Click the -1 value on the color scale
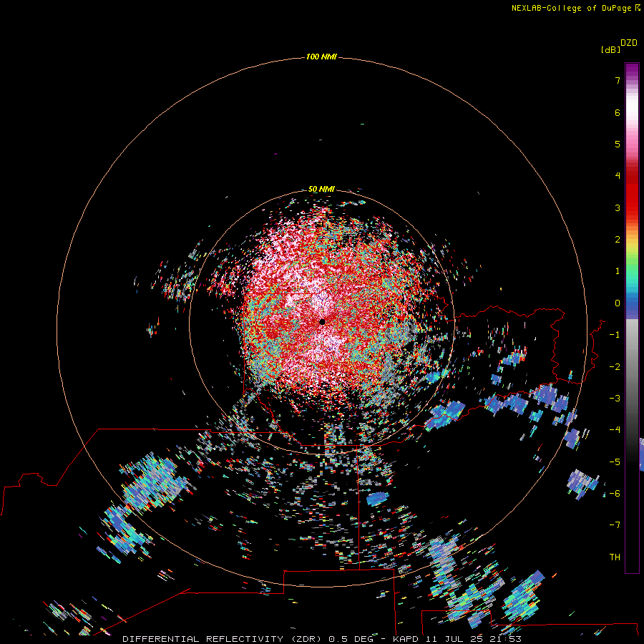The image size is (644, 644). pyautogui.click(x=615, y=335)
